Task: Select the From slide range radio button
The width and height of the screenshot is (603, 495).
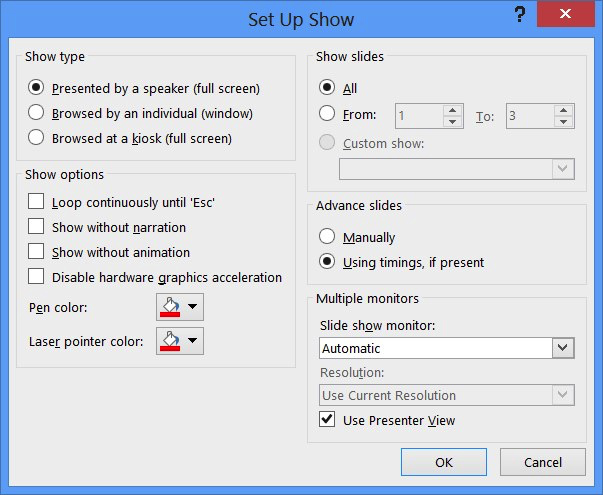Action: pyautogui.click(x=327, y=115)
